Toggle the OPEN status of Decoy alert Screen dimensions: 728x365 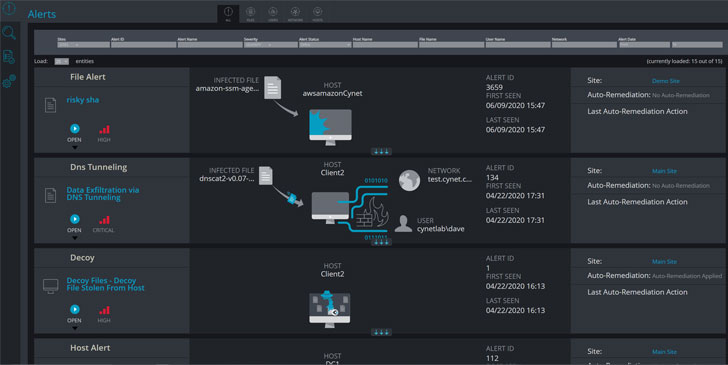pos(74,309)
